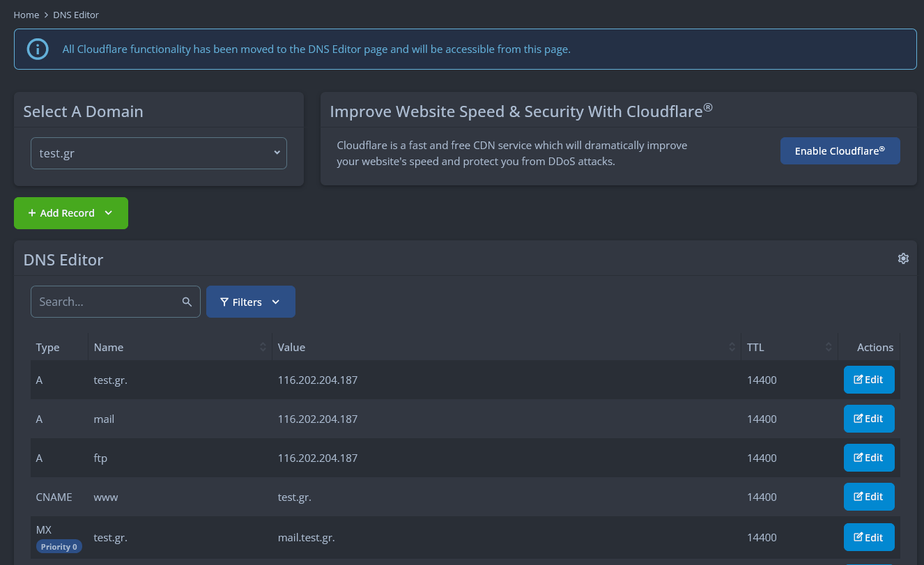Click the info icon in Cloudflare notice
924x565 pixels.
coord(38,49)
